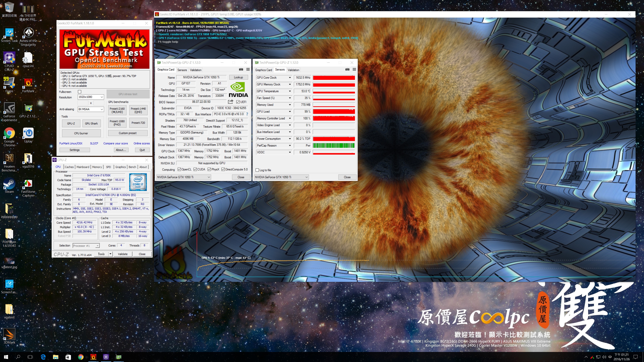Click Lookup button in GPU-Z
The width and height of the screenshot is (644, 362).
(238, 77)
